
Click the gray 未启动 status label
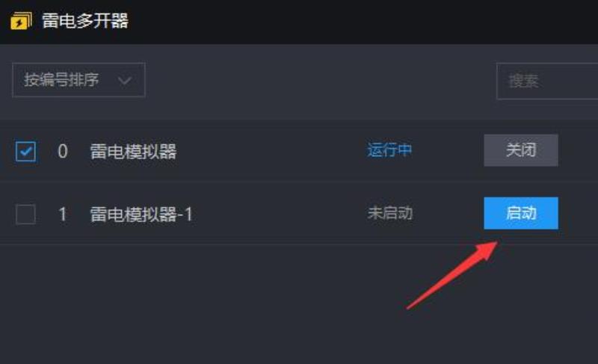tap(389, 213)
